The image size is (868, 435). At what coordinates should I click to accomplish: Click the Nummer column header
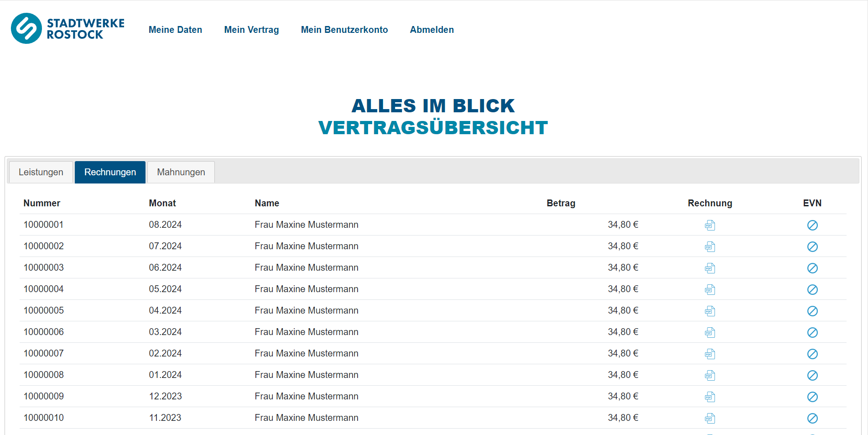coord(42,203)
